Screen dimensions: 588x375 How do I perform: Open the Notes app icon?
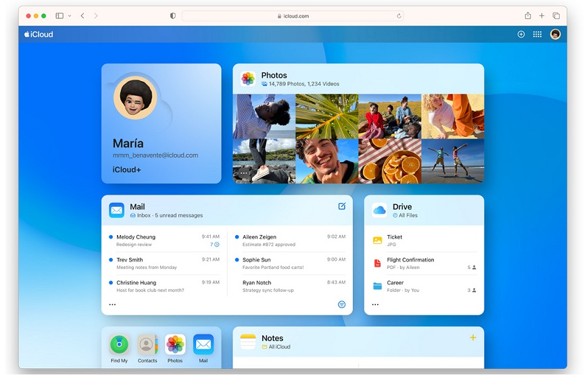(x=248, y=342)
